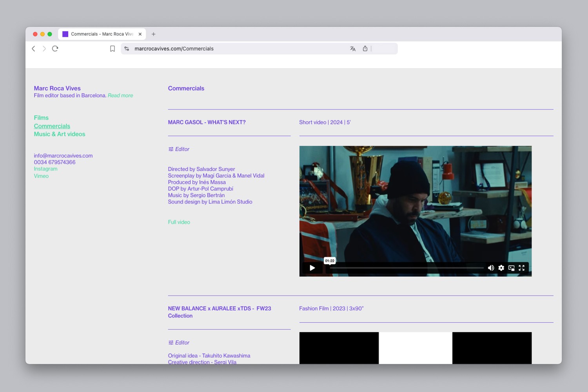This screenshot has height=392, width=588.
Task: Enter fullscreen video mode
Action: (521, 268)
